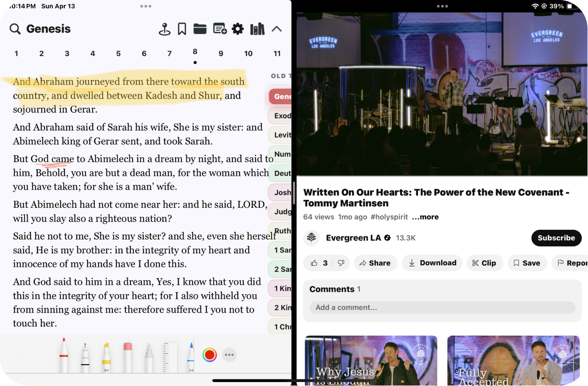Open settings gear in Bible app
Viewport: 588px width, 386px height.
pos(238,29)
